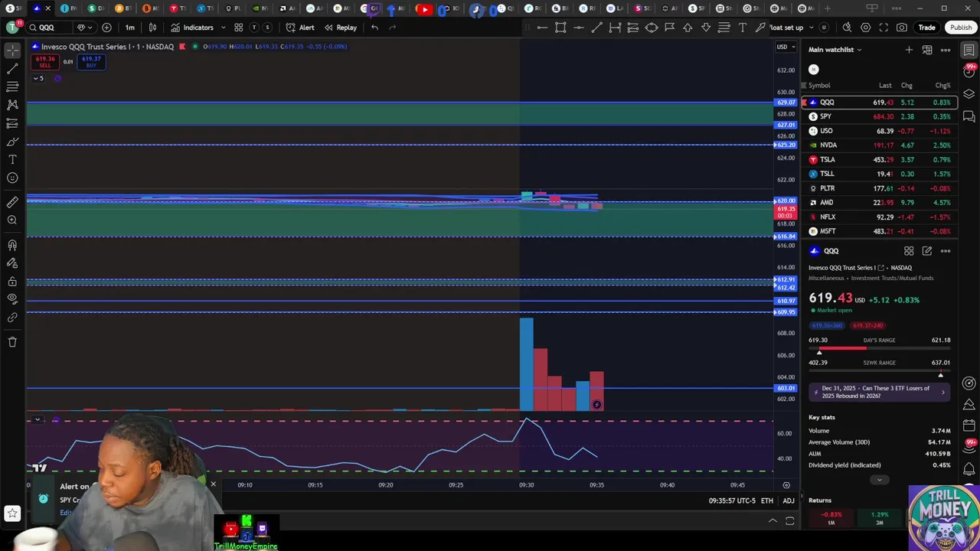Screen dimensions: 980x551
Task: Open time axis settings hexagon icon
Action: click(786, 485)
